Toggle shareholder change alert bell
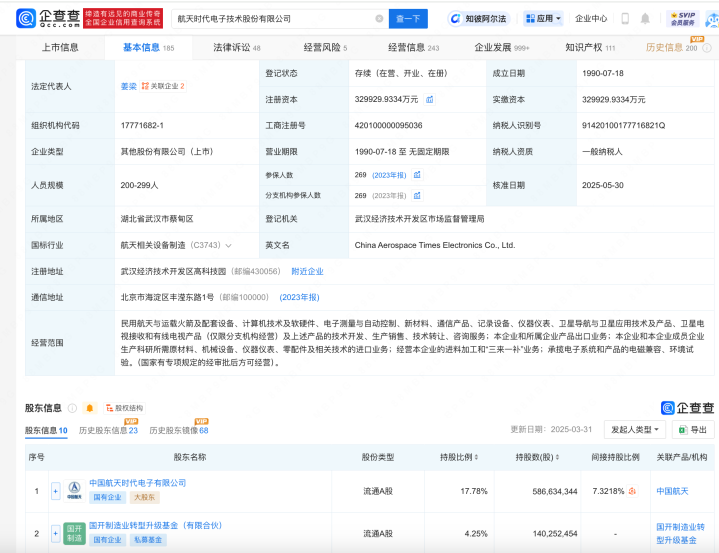The width and height of the screenshot is (719, 553). coord(90,408)
